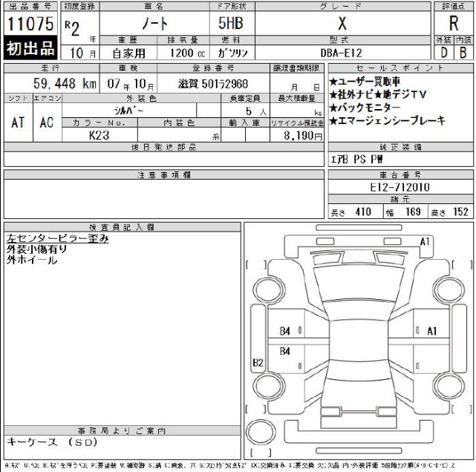This screenshot has height=472, width=476.
Task: Click the A1 mark at the diagram's top right
Action: [x=426, y=241]
